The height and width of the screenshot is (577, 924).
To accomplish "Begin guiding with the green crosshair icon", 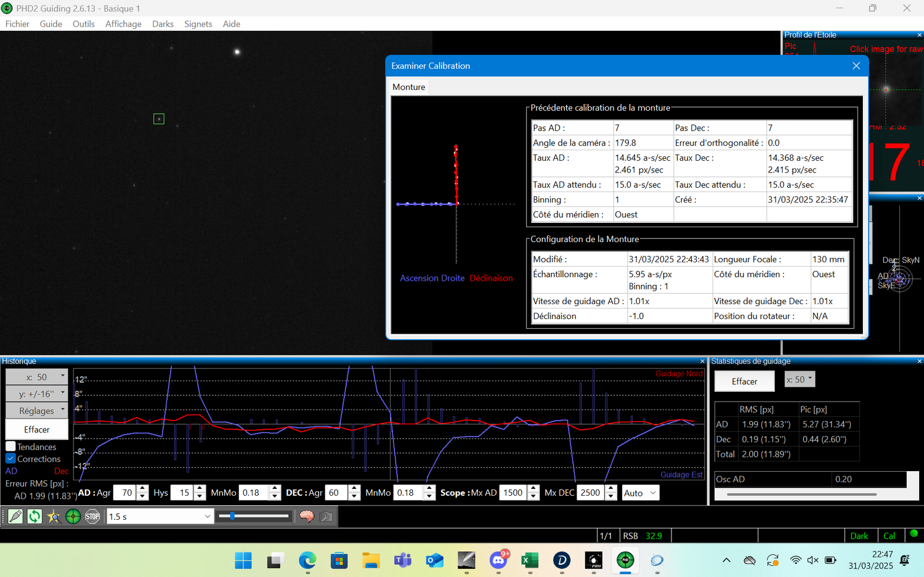I will [x=73, y=517].
